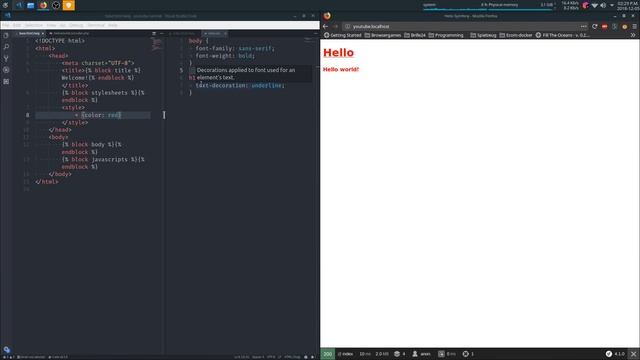The height and width of the screenshot is (360, 640).
Task: Open the Spielzeug bookmark folder
Action: pos(483,35)
